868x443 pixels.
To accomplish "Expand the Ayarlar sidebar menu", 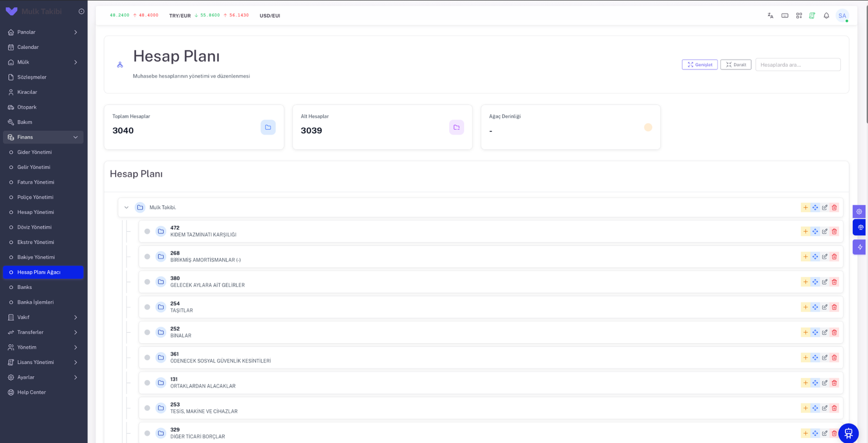I will point(43,377).
